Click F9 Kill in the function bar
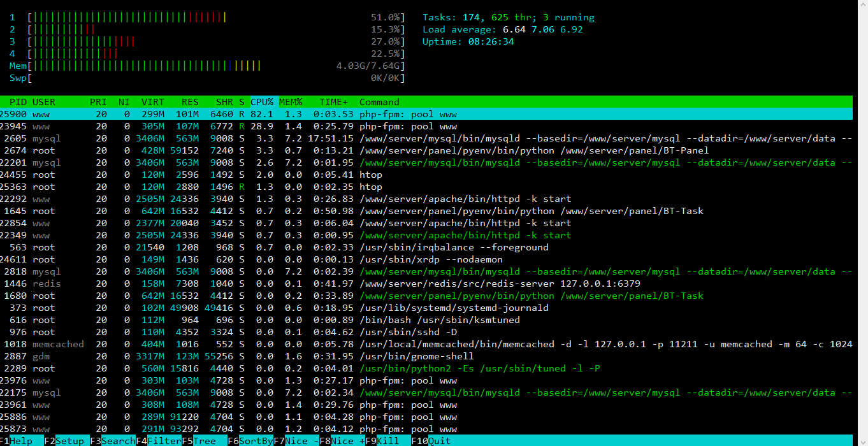Viewport: 868px width, 446px height. (389, 441)
